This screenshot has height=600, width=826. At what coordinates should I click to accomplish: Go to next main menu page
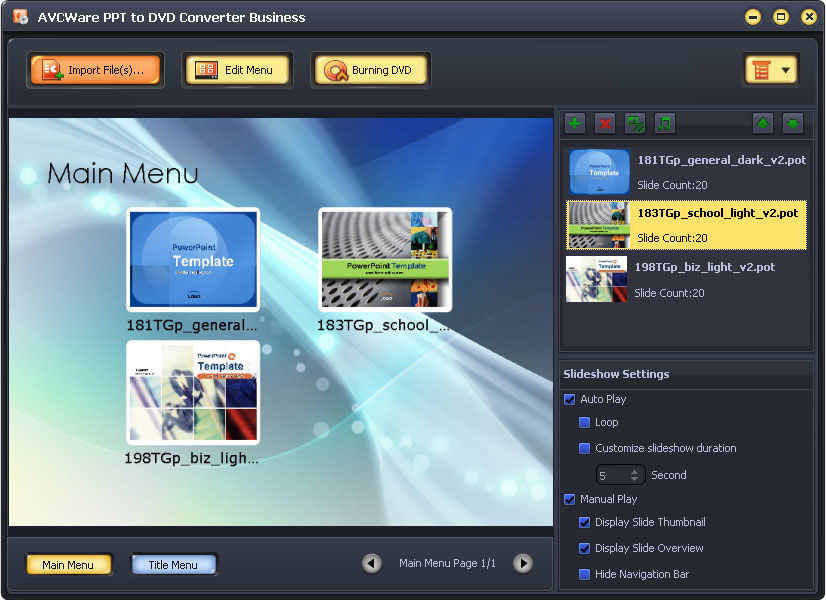[x=523, y=564]
